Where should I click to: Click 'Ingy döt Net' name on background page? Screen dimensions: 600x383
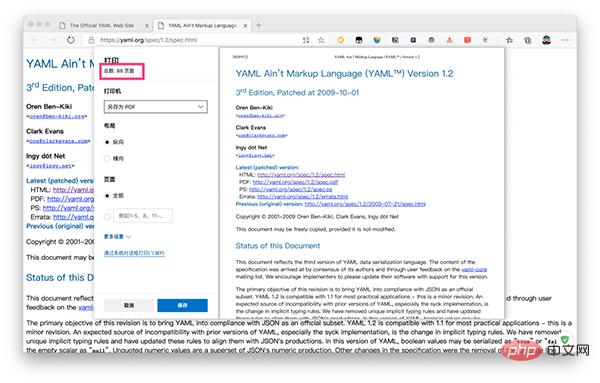(46, 156)
